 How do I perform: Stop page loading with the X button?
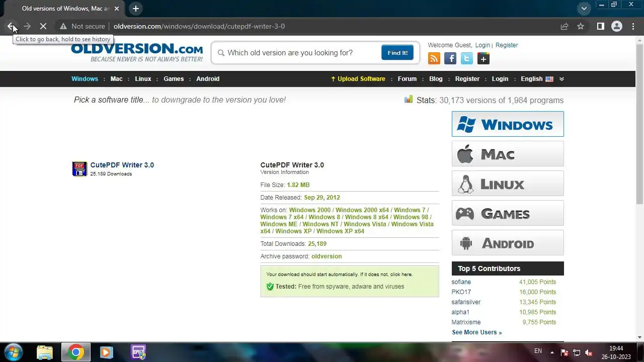(x=43, y=26)
